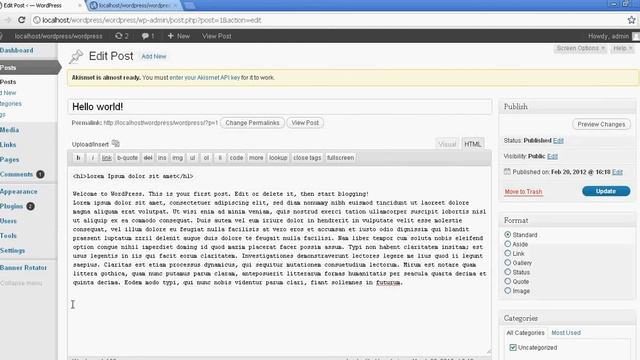Switch to the Visual editor tab

click(x=447, y=144)
